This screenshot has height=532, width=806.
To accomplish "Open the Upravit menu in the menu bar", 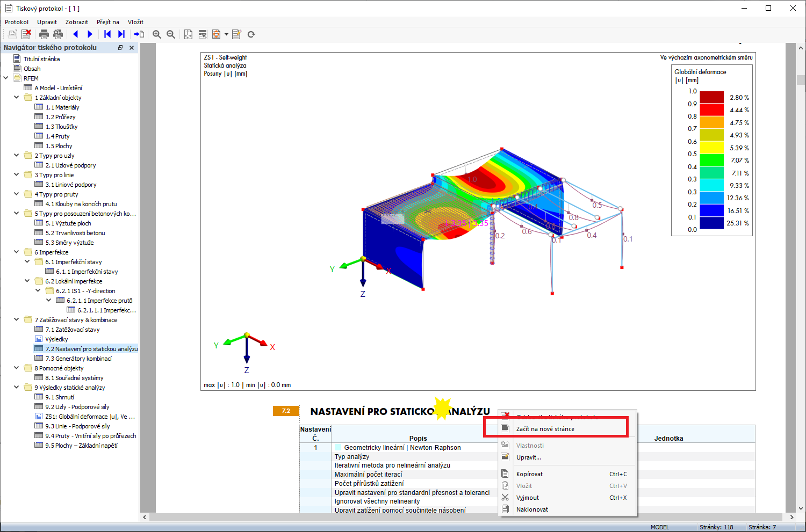I will [47, 22].
